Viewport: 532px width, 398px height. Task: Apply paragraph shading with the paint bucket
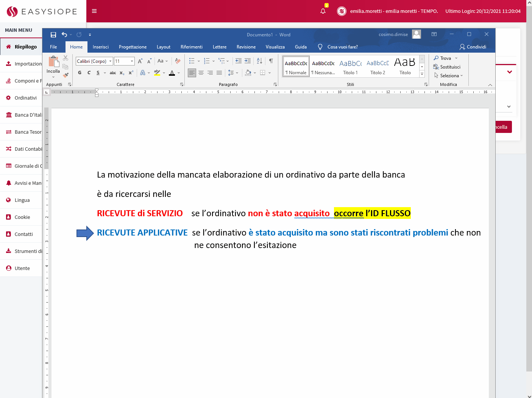248,73
